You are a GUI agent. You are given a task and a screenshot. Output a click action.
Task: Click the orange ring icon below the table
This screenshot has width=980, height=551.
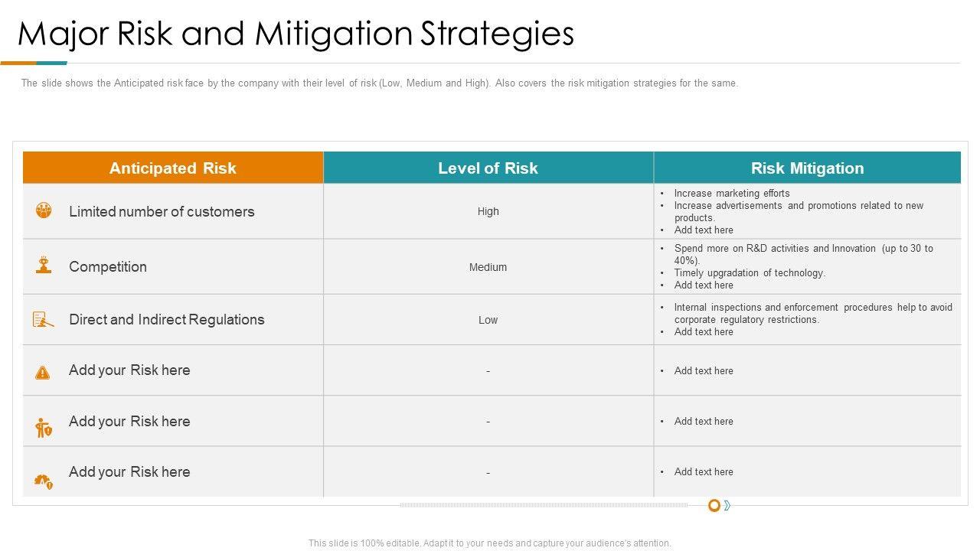714,505
